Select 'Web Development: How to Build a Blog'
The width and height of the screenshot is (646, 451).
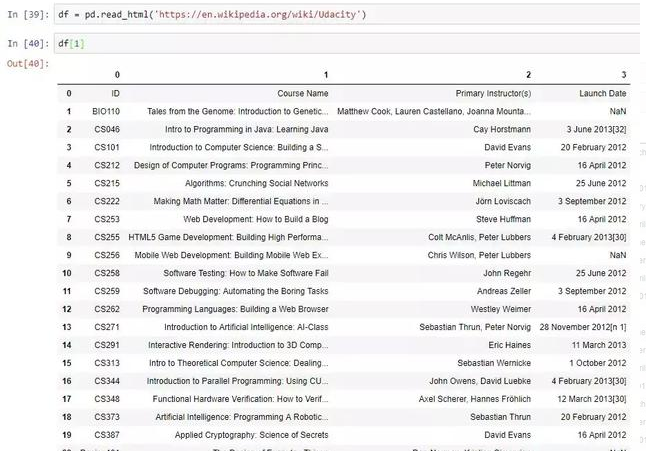(x=256, y=219)
